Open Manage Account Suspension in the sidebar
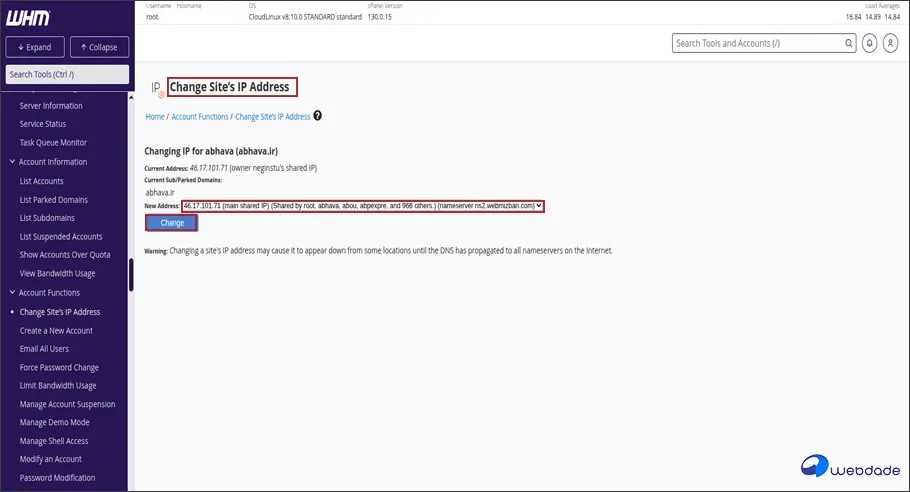 coord(67,404)
